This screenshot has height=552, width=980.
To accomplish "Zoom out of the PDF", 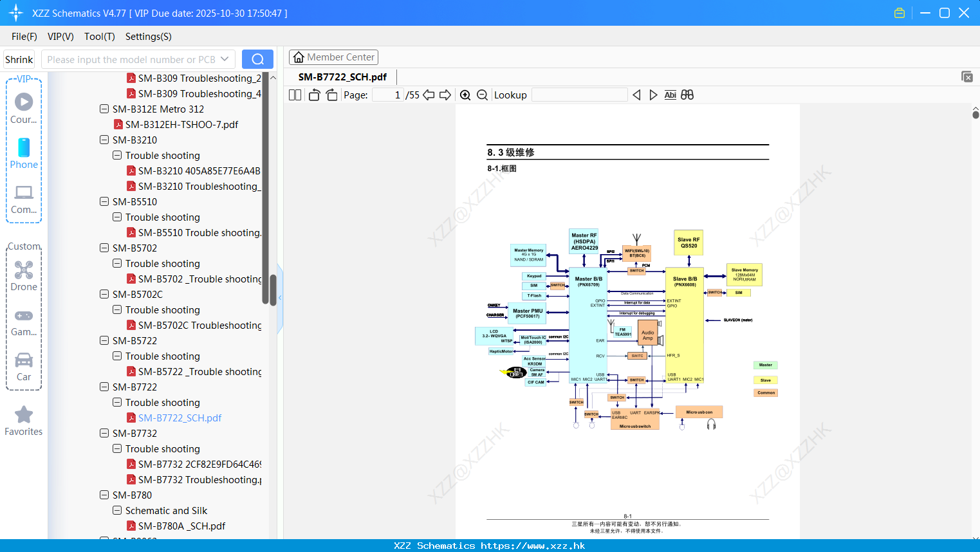I will [482, 95].
